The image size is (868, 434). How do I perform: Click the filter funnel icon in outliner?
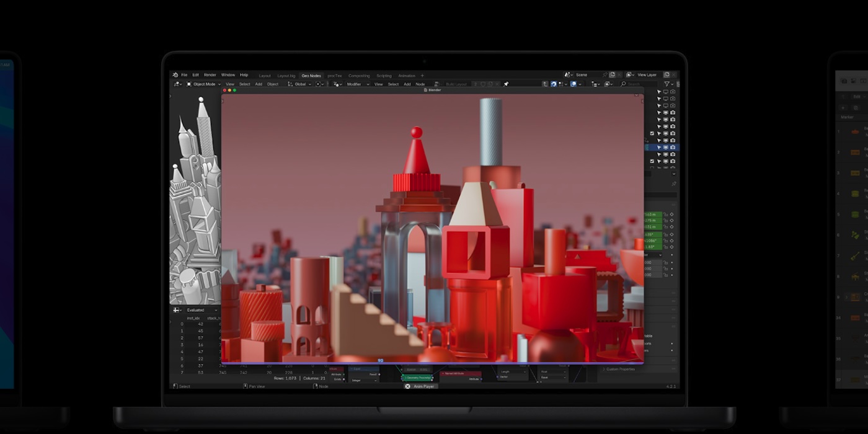[667, 84]
